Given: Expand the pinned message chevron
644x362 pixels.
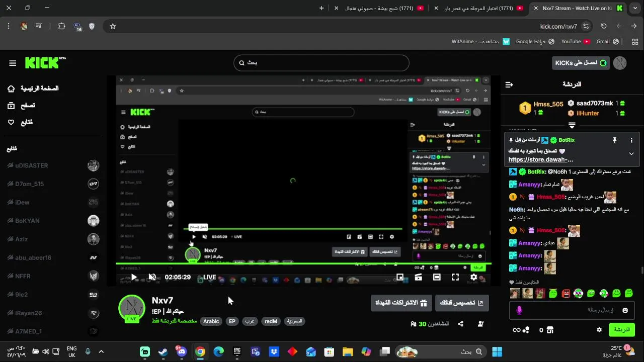Looking at the screenshot, I should tap(631, 154).
